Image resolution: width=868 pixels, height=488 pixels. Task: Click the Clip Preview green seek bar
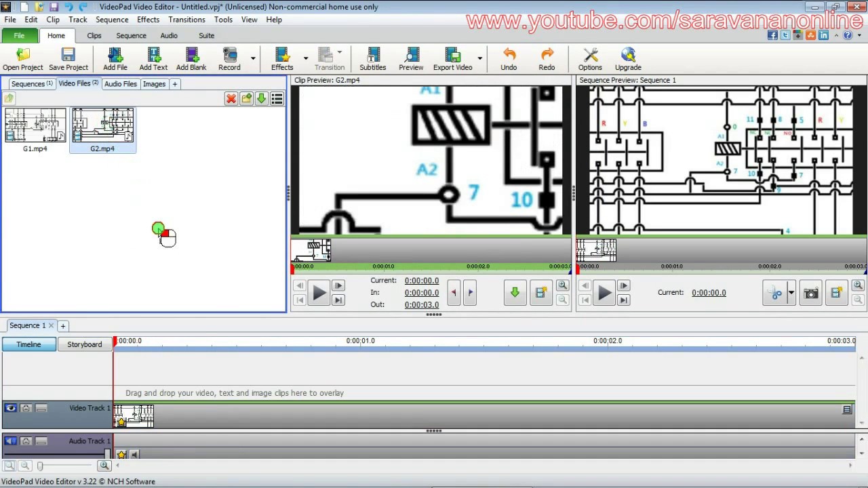(x=431, y=266)
